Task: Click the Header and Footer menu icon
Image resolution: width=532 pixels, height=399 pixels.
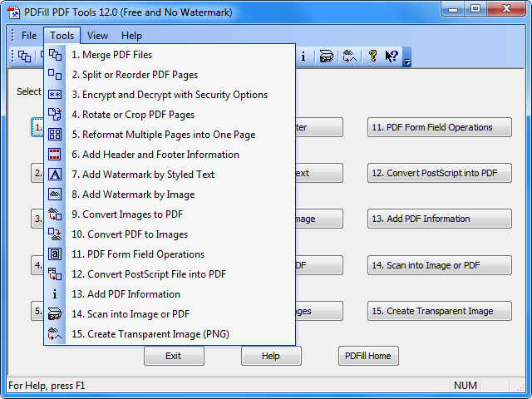Action: [x=55, y=155]
